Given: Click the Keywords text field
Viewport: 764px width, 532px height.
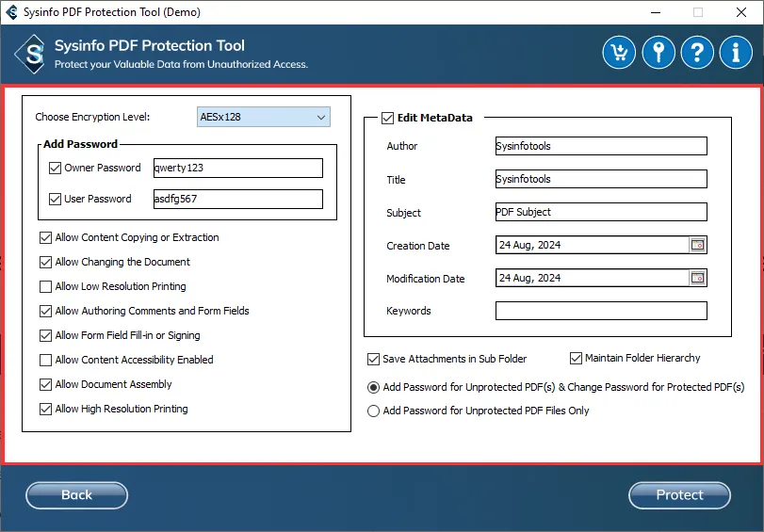Looking at the screenshot, I should tap(600, 311).
